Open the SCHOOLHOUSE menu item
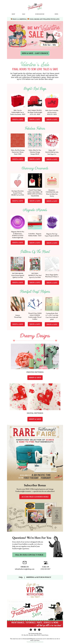Image resolution: width=70 pixels, height=644 pixels. coord(40,14)
